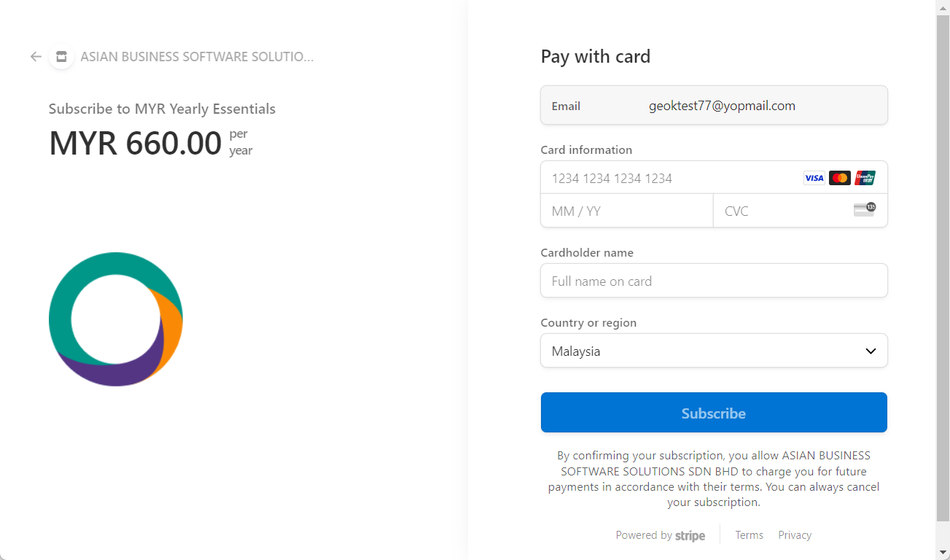Click the back arrow icon
Viewport: 950px width, 560px height.
tap(36, 57)
